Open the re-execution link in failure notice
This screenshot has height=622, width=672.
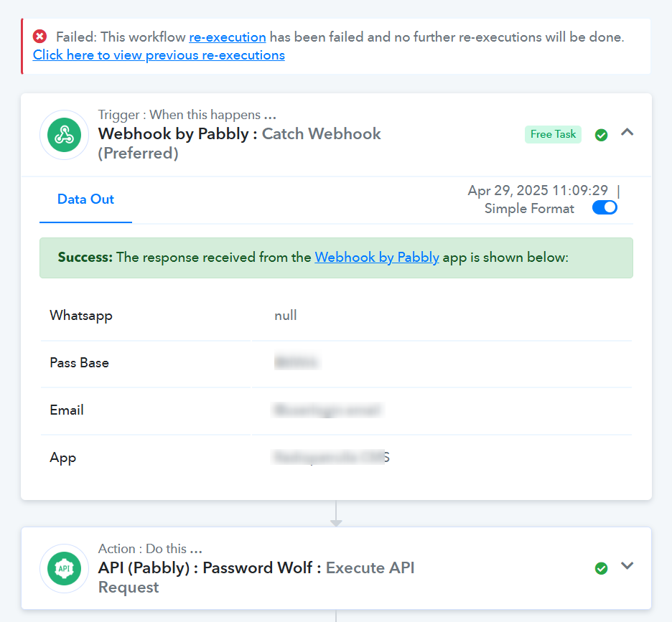[228, 37]
